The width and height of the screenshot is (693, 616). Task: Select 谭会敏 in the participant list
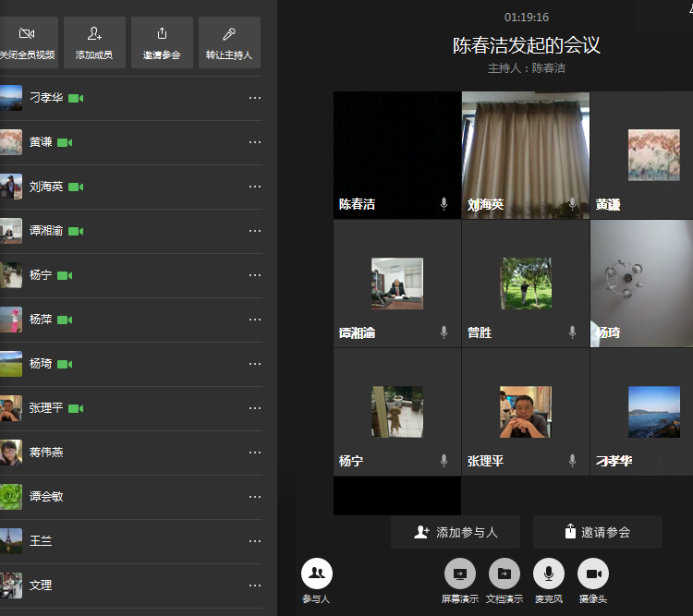click(x=46, y=497)
